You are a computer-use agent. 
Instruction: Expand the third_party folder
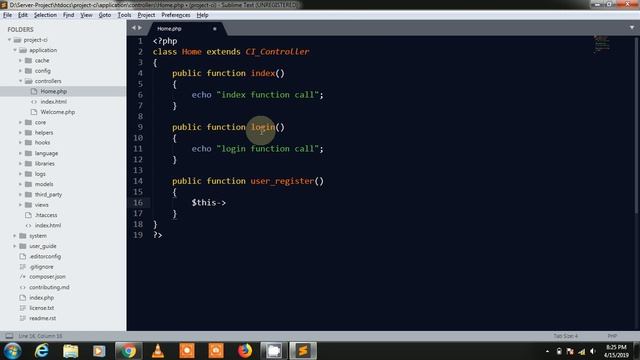click(20, 195)
